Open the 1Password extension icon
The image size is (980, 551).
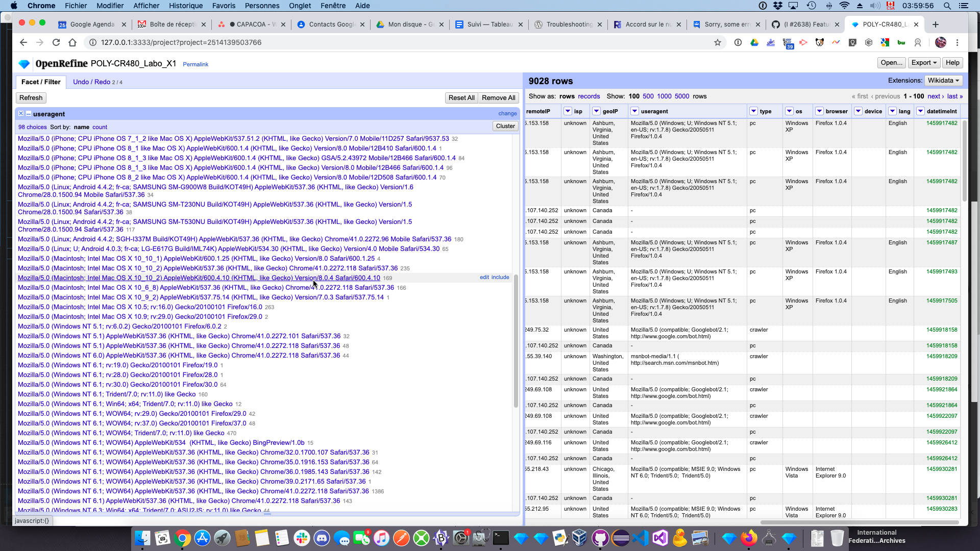(738, 42)
